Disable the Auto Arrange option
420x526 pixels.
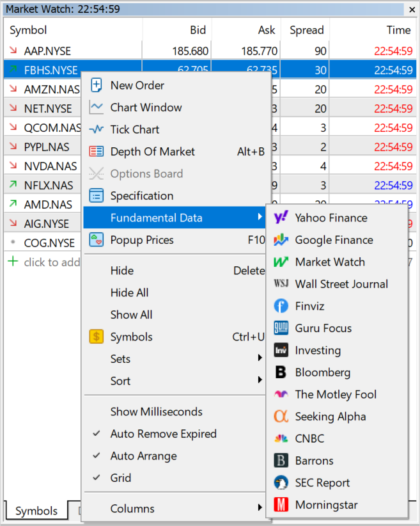point(143,456)
